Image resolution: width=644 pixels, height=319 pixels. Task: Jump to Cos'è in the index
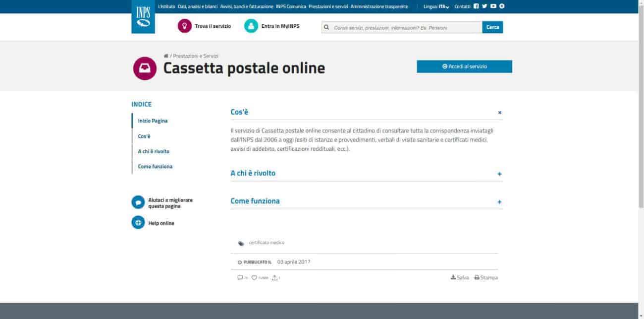pyautogui.click(x=144, y=136)
